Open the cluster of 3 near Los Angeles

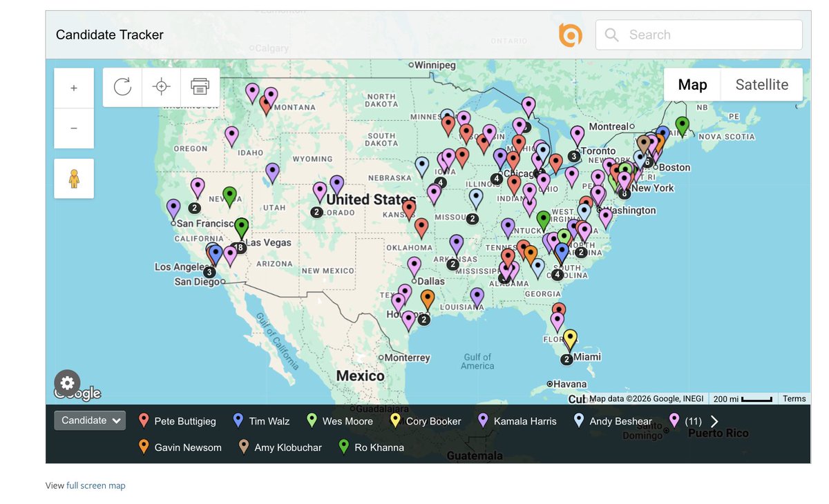coord(209,272)
